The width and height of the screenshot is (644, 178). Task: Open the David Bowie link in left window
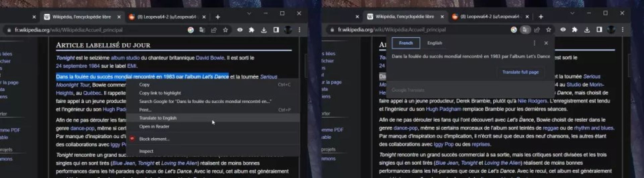click(210, 58)
